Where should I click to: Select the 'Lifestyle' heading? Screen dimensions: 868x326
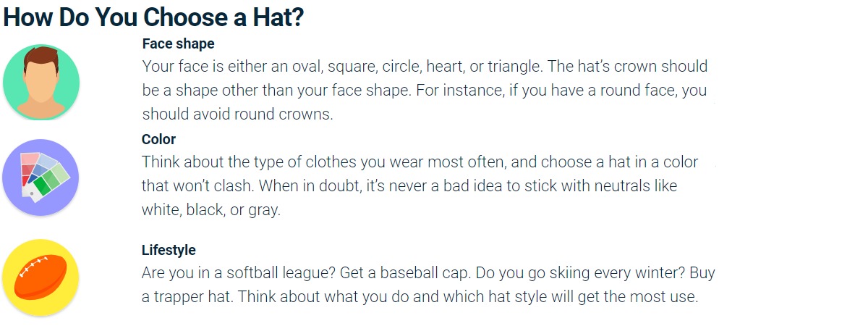pos(169,250)
